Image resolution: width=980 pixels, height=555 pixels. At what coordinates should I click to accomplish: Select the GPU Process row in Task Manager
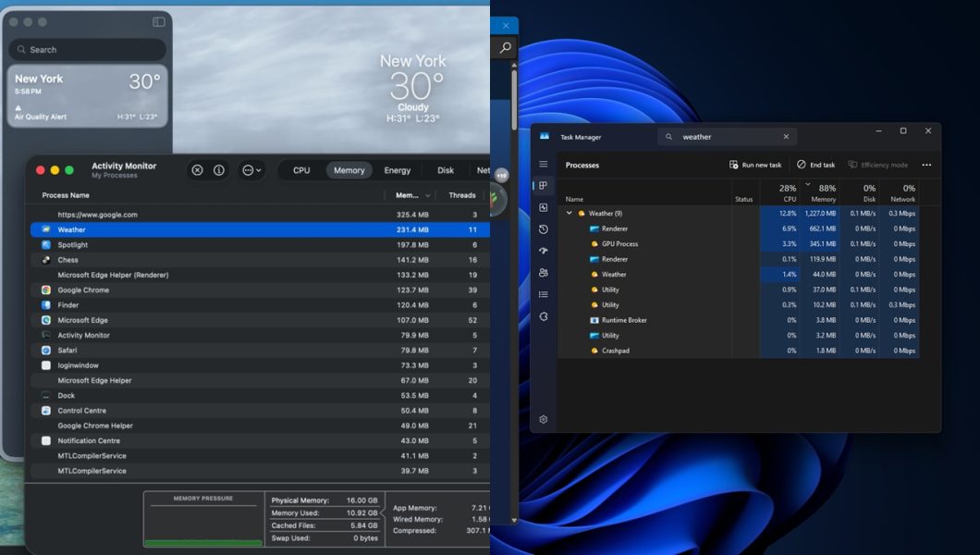click(x=738, y=244)
